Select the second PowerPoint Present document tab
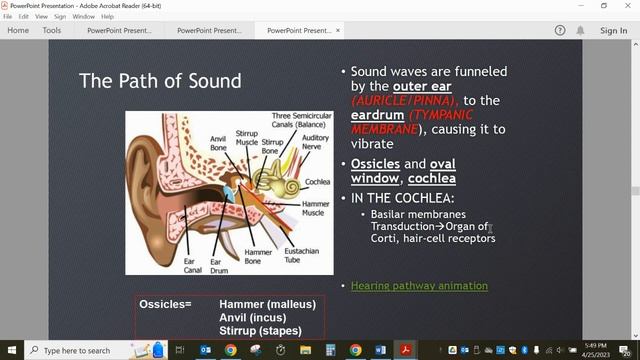Image resolution: width=640 pixels, height=360 pixels. click(x=209, y=31)
